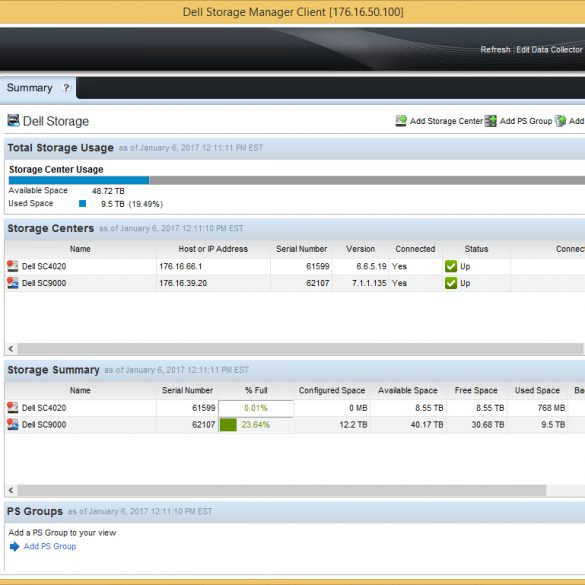Sort by Used Space column header
This screenshot has height=585, width=585.
537,390
